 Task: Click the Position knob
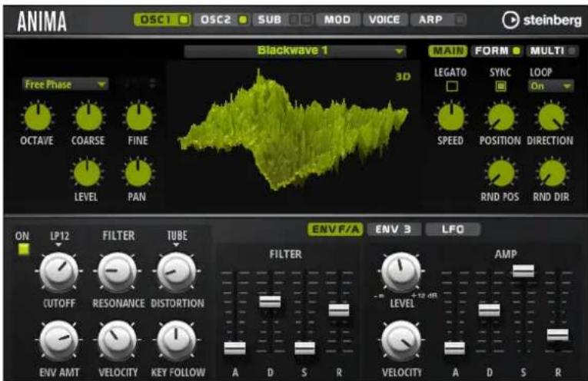click(x=500, y=117)
